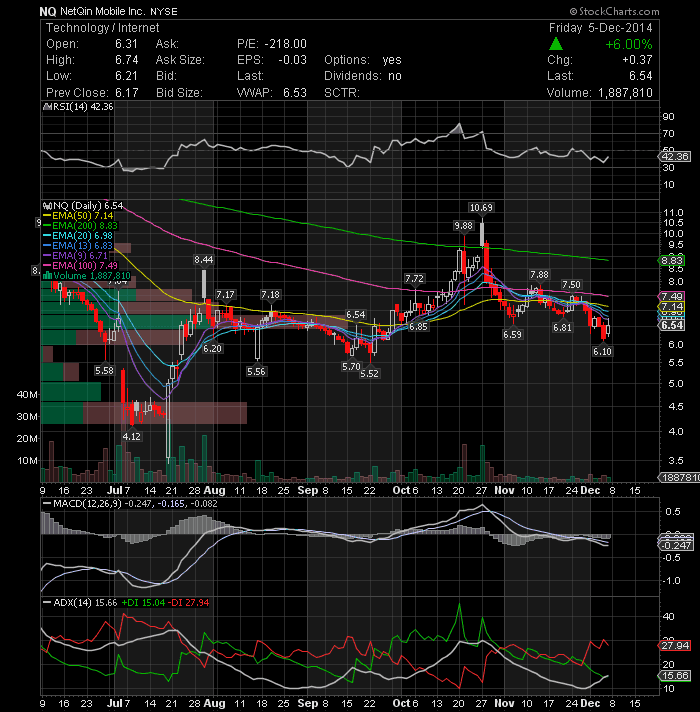
Task: Click the 7.18 price label
Action: 271,295
